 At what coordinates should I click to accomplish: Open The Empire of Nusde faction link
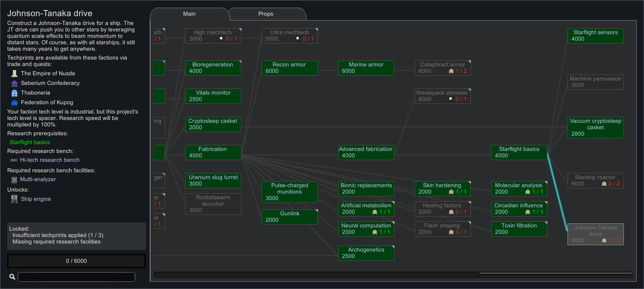pos(48,73)
